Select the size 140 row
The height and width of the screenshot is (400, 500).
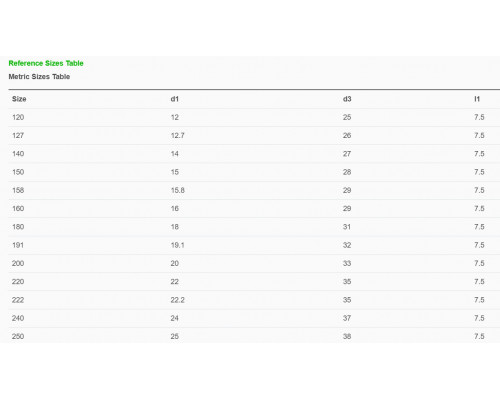pyautogui.click(x=254, y=154)
